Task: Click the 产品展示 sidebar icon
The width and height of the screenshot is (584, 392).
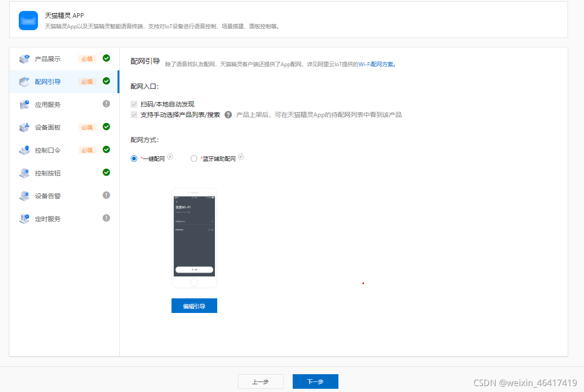Action: (24, 59)
